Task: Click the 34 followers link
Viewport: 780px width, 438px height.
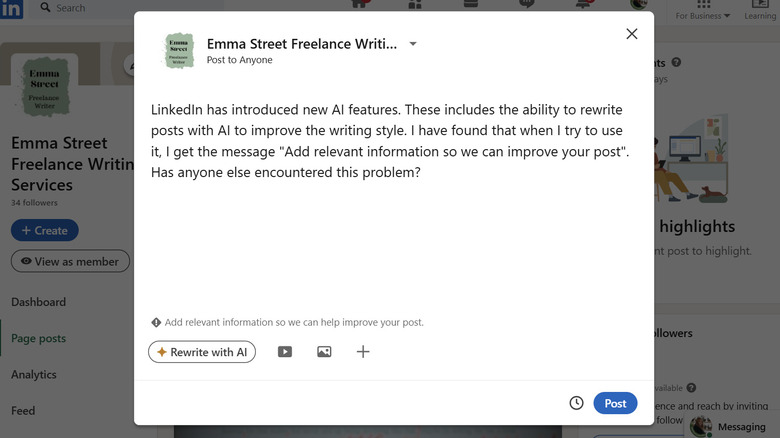Action: pos(34,203)
